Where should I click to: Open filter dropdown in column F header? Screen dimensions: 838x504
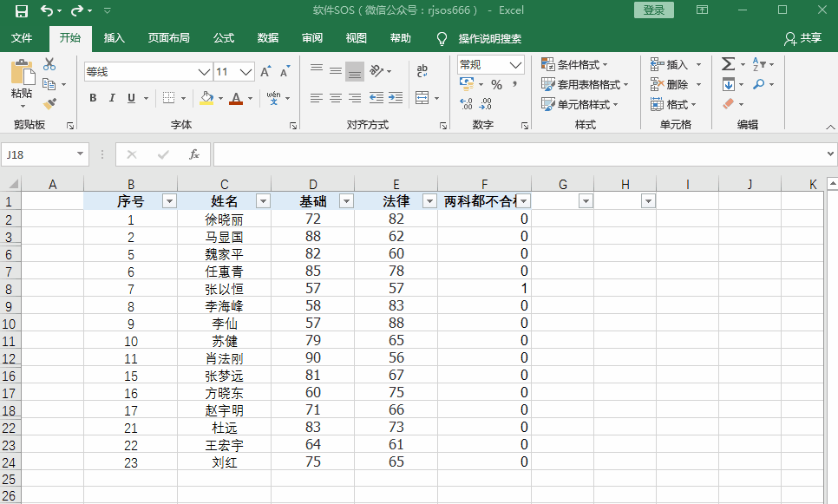[524, 201]
